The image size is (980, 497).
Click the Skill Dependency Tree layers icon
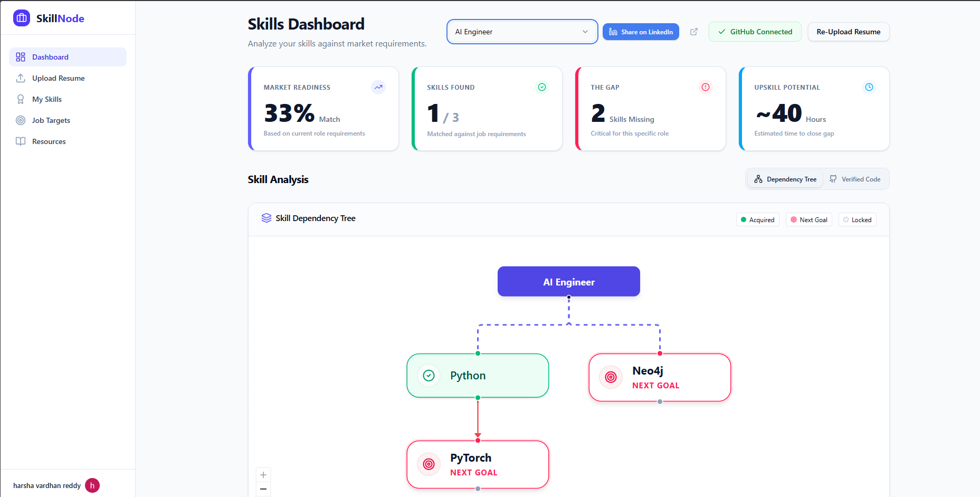(x=265, y=217)
